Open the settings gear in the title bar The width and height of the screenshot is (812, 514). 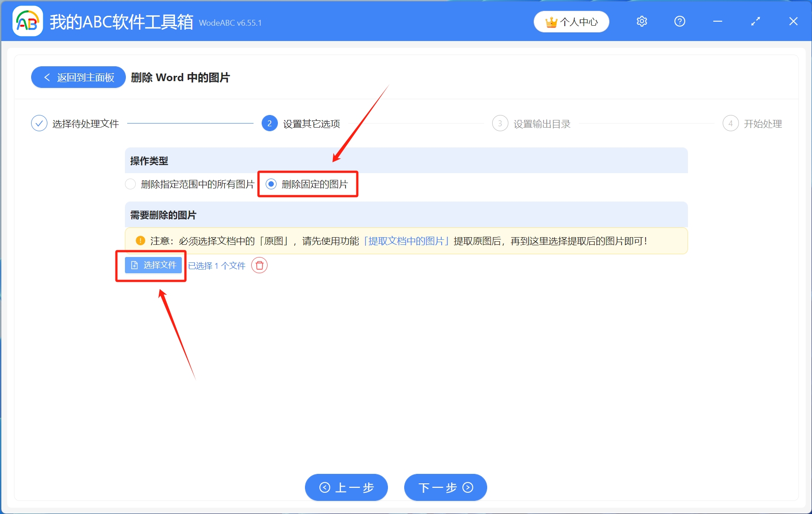[x=641, y=21]
